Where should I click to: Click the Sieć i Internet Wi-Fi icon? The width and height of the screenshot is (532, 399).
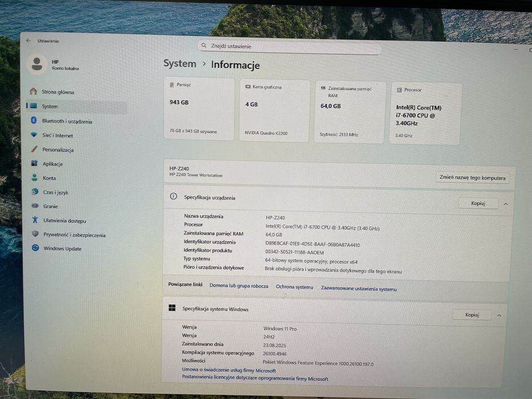pyautogui.click(x=34, y=135)
